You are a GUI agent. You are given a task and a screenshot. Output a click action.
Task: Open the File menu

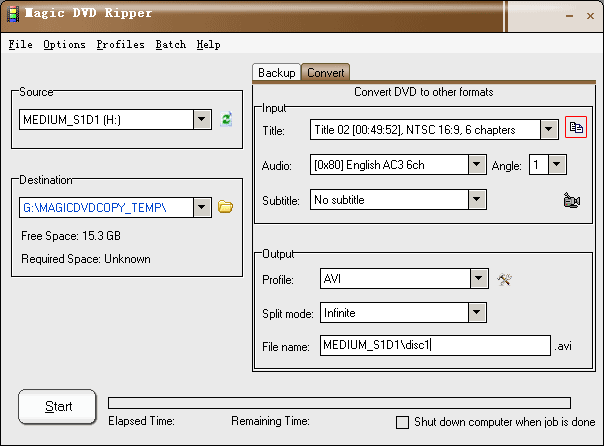coord(20,45)
